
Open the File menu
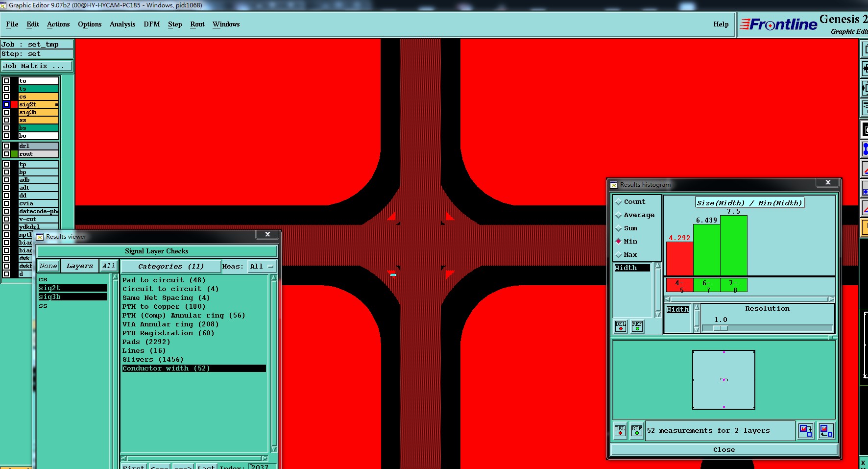[x=12, y=24]
